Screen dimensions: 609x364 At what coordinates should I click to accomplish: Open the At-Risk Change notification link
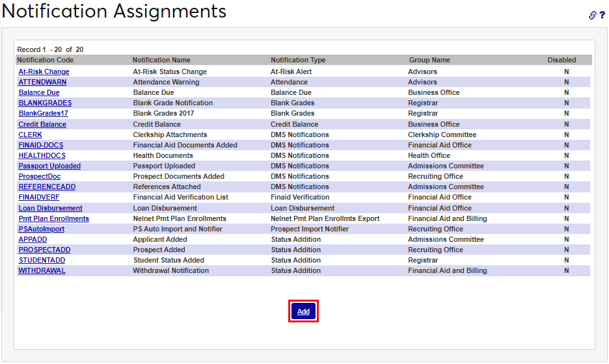(x=44, y=71)
